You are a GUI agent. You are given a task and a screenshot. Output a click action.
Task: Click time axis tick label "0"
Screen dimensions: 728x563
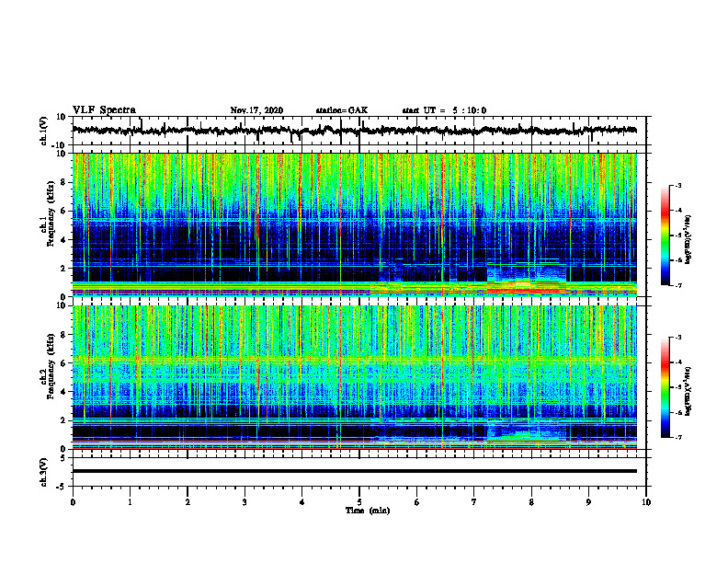73,502
